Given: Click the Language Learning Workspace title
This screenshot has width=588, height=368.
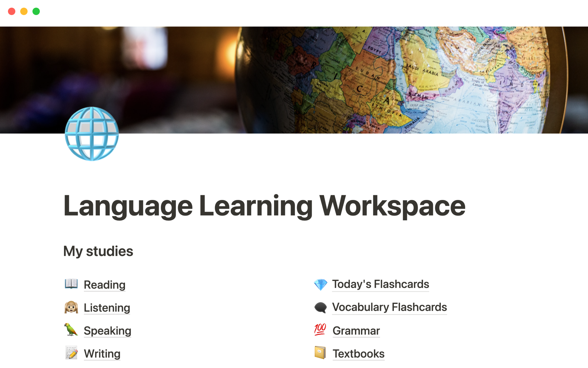Looking at the screenshot, I should tap(264, 205).
